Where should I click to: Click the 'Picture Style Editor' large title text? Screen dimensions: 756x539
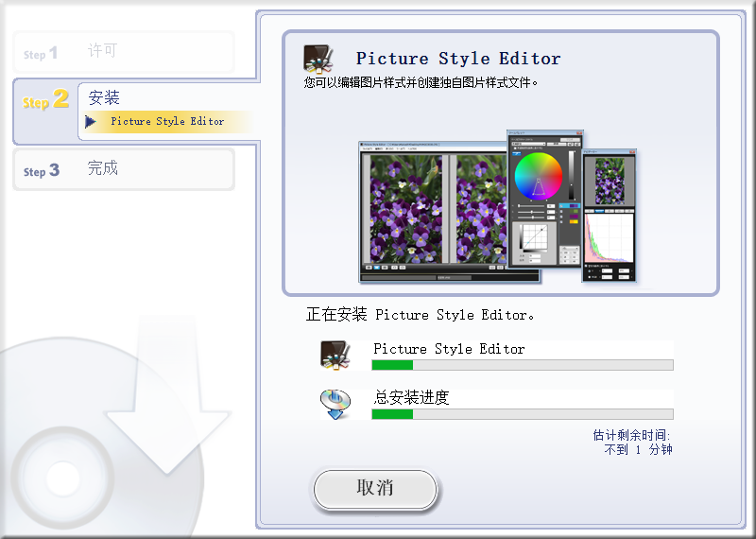click(x=458, y=59)
